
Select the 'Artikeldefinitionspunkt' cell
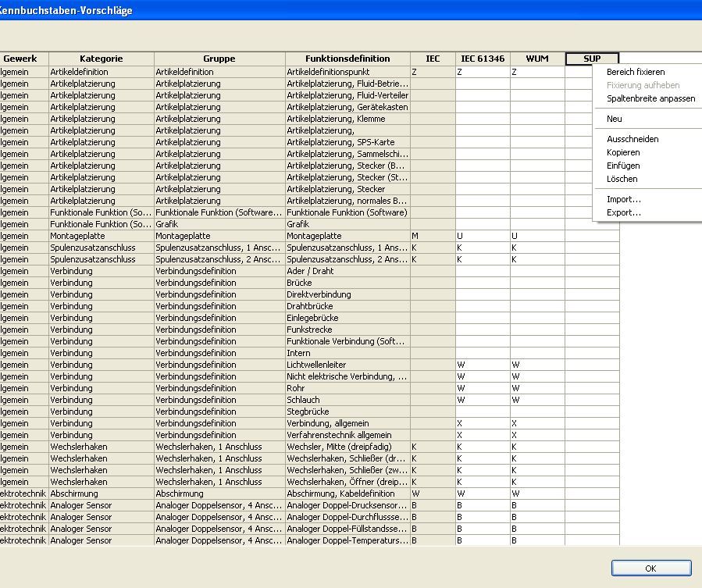[347, 72]
